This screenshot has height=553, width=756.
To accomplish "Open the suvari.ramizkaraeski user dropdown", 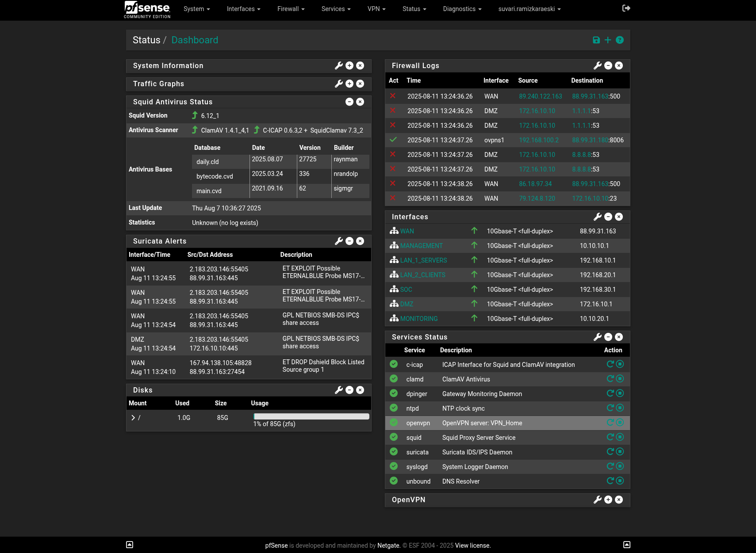I will [x=529, y=9].
